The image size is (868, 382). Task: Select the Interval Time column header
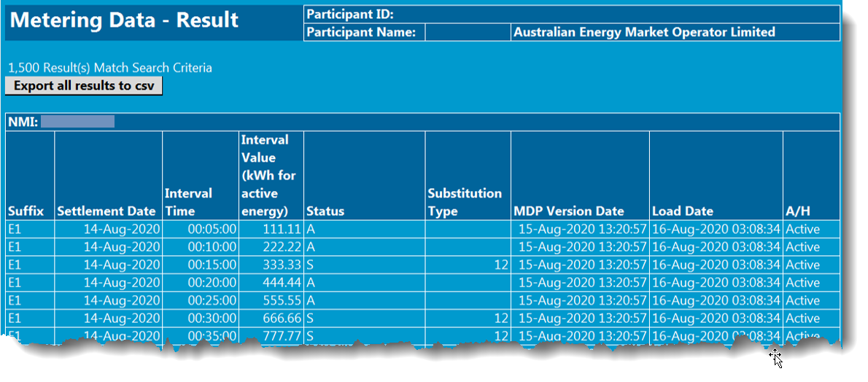tap(189, 202)
